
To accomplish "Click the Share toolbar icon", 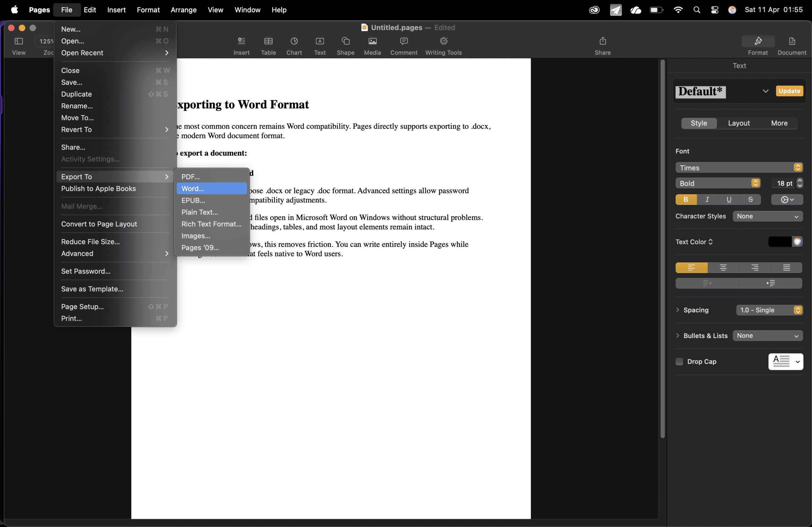I will [x=603, y=41].
